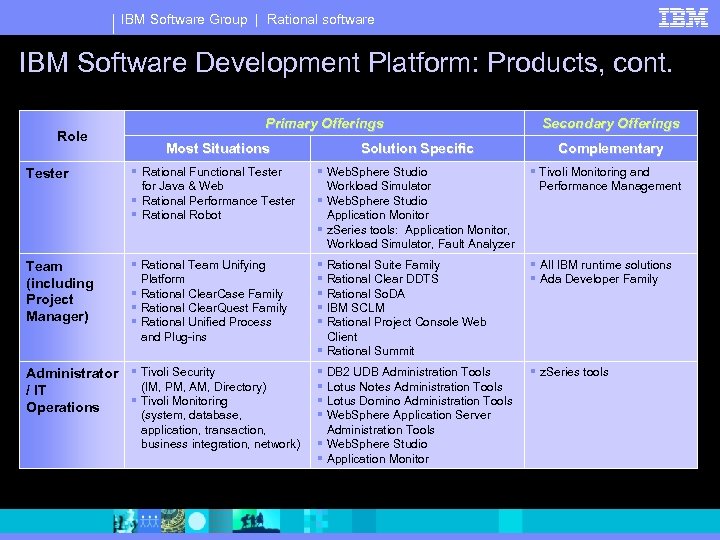Screen dimensions: 720x540
Task: Click the IBM logo in the header
Action: pos(683,17)
